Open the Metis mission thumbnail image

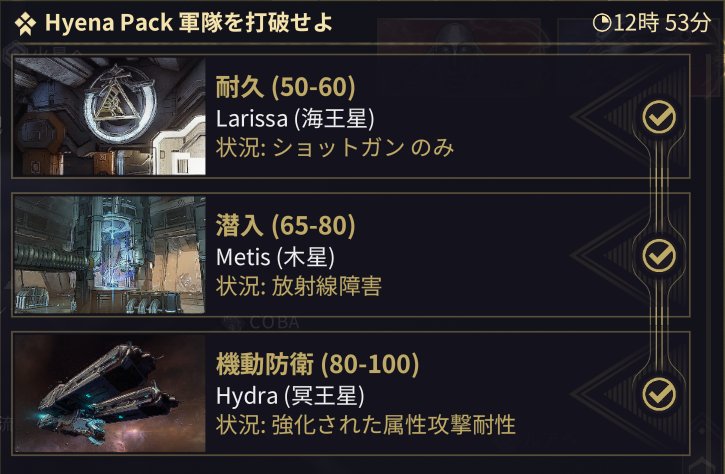click(110, 255)
